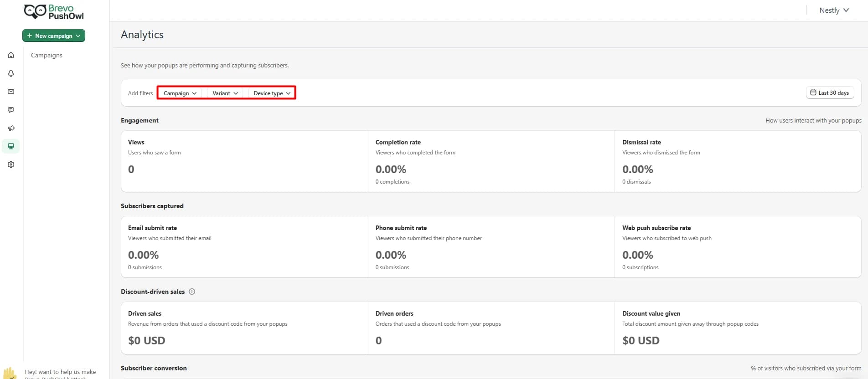Screen dimensions: 868x379
Task: Click the Completion rate card title
Action: tap(398, 142)
